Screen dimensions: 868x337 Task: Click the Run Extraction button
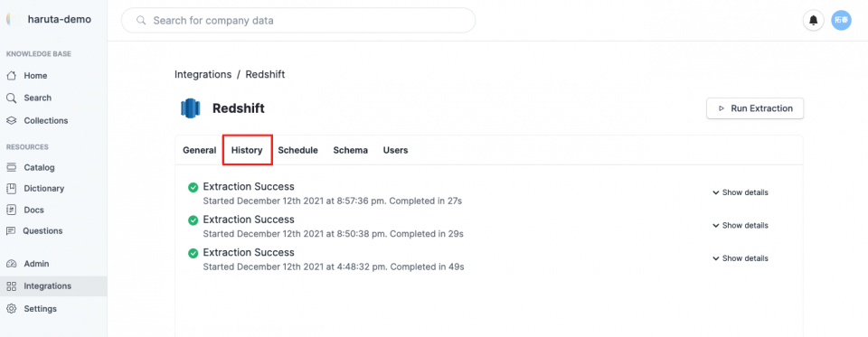click(755, 108)
